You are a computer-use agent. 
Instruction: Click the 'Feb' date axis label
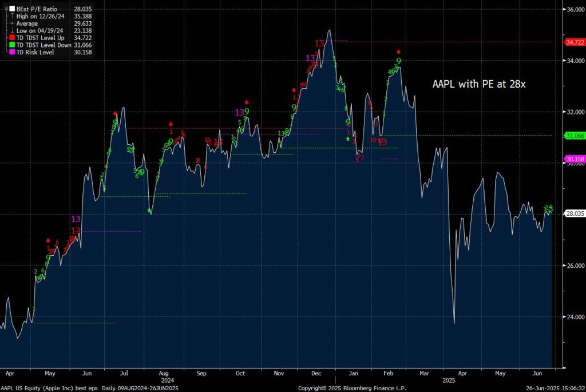click(389, 373)
